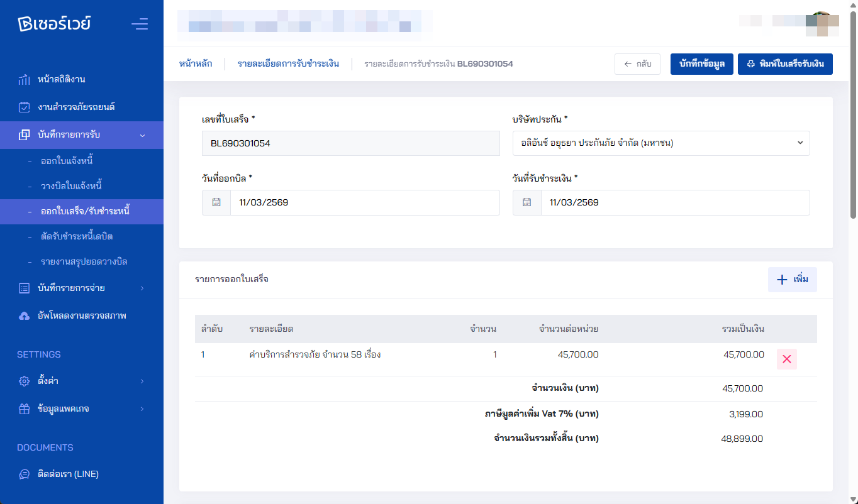Open รายงานสรุปยอดวางบิล menu item
Image resolution: width=858 pixels, height=504 pixels.
click(84, 261)
